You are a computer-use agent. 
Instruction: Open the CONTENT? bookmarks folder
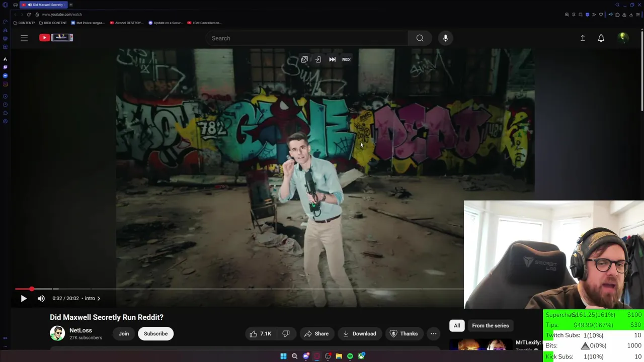tap(24, 23)
